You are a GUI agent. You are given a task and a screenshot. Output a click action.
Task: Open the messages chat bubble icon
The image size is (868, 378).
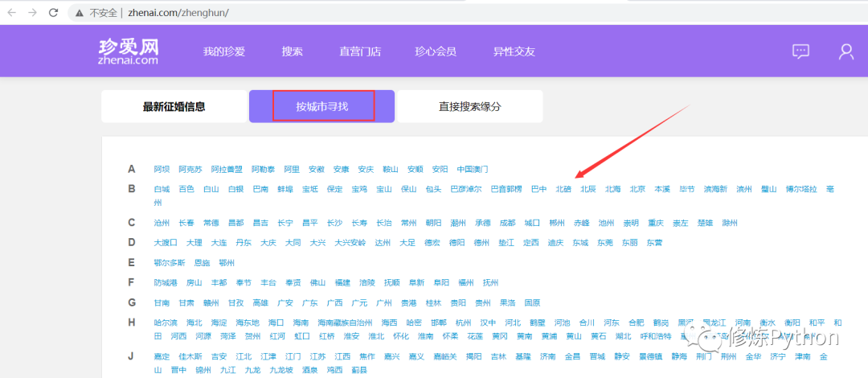[x=800, y=51]
